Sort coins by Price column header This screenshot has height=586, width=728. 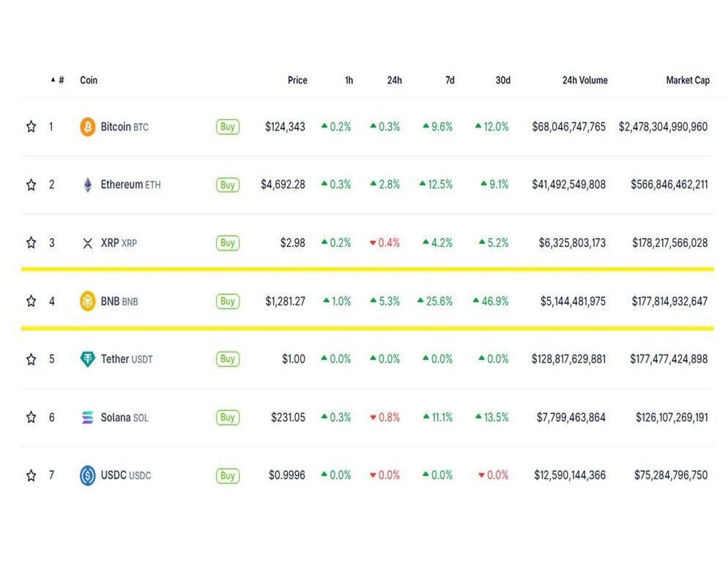[x=297, y=81]
